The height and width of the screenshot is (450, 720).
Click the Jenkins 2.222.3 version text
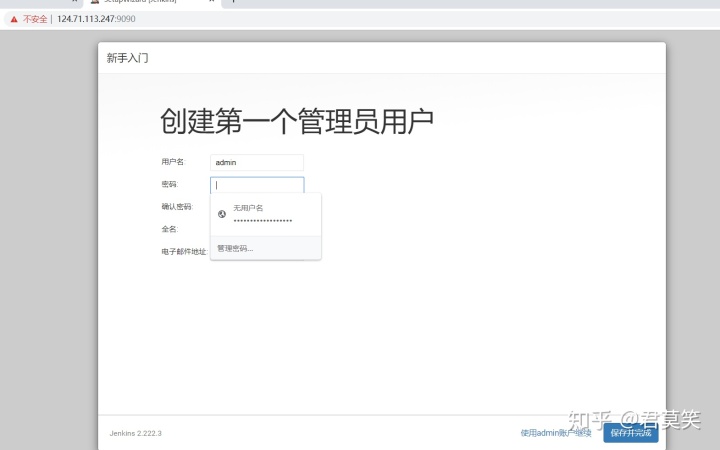pyautogui.click(x=135, y=433)
